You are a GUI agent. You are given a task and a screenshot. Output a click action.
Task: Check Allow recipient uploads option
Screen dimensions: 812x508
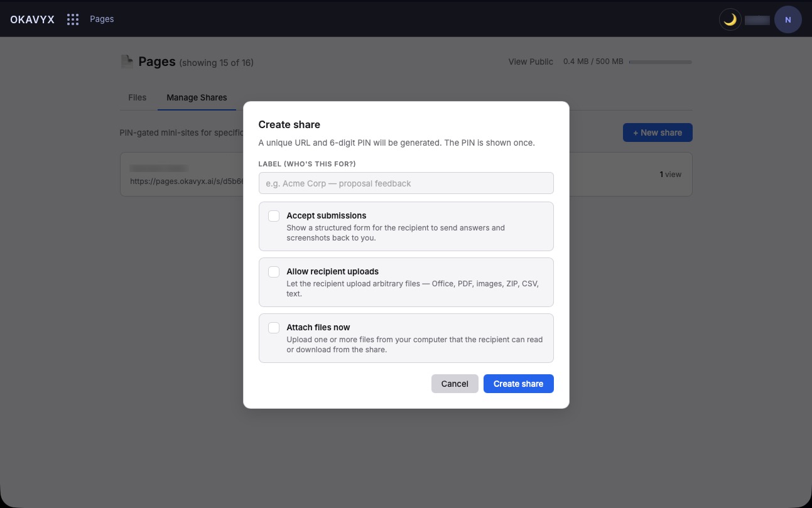coord(274,272)
